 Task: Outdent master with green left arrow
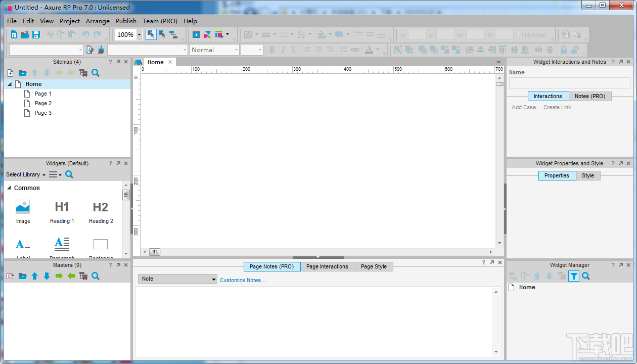[71, 276]
